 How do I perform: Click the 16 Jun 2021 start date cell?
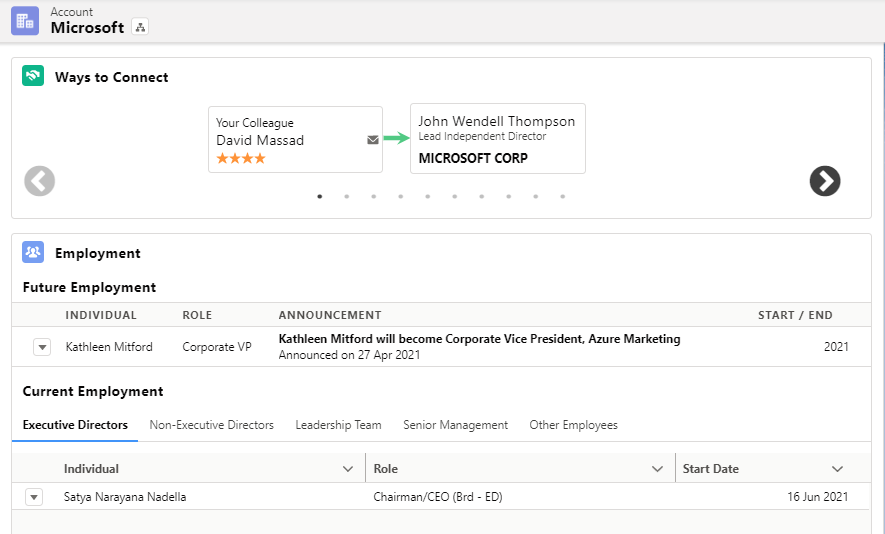(817, 497)
